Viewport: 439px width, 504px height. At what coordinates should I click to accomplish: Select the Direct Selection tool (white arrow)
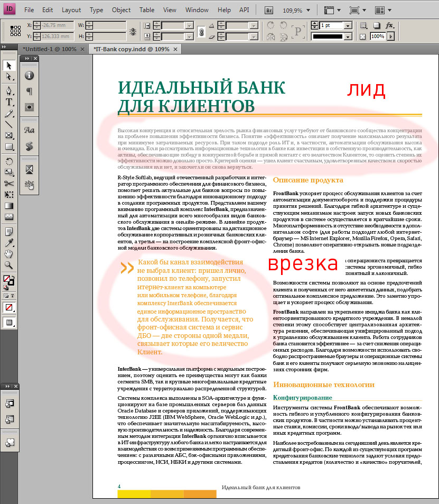(9, 77)
